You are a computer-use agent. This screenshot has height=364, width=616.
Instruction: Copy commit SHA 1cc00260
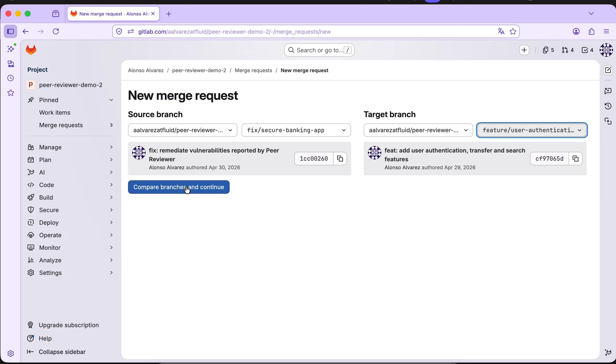[x=340, y=159]
